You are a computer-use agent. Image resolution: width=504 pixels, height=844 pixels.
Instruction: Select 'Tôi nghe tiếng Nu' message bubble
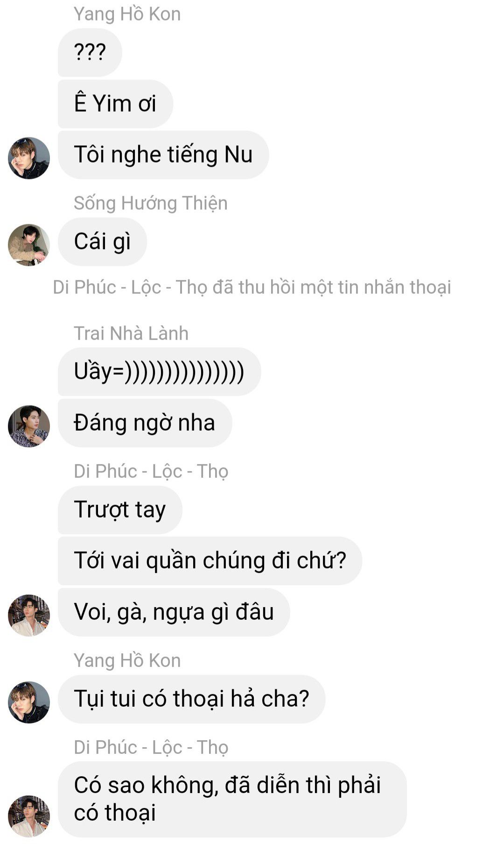(163, 155)
